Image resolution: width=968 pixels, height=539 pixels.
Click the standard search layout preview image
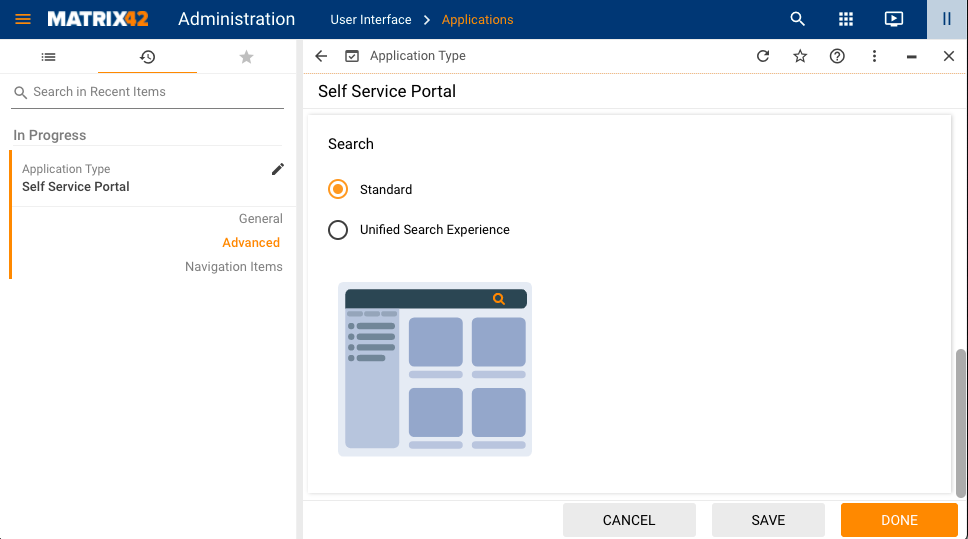[435, 369]
